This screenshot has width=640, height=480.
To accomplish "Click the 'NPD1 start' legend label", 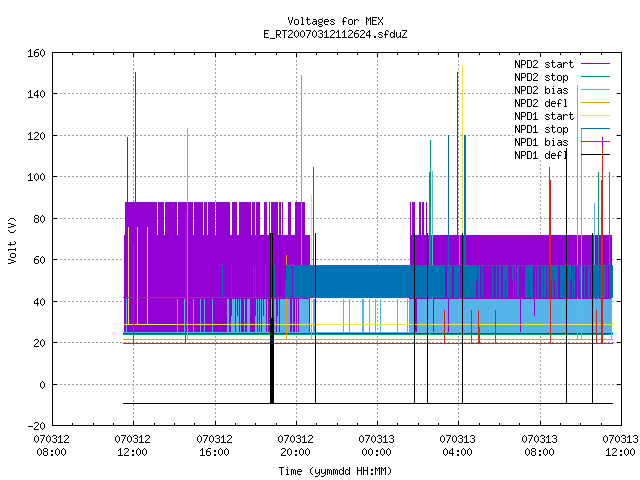I will click(x=544, y=116).
